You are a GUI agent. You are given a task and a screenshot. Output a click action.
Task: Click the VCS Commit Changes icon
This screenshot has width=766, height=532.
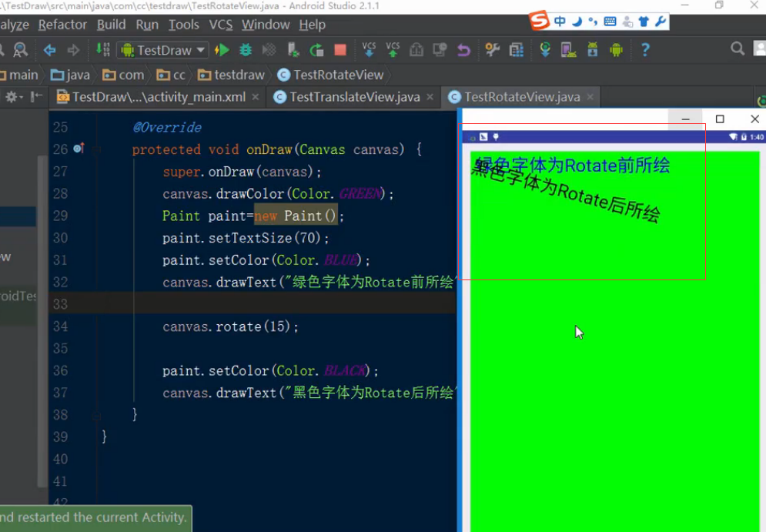393,49
